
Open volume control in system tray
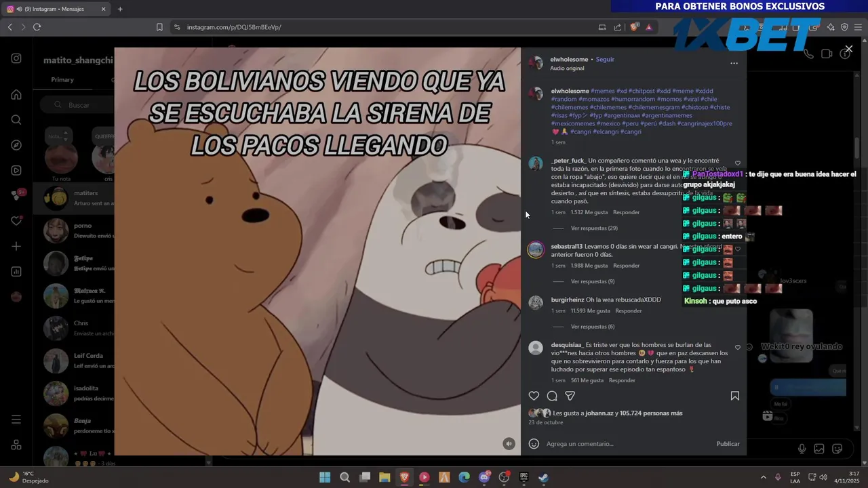click(x=823, y=477)
